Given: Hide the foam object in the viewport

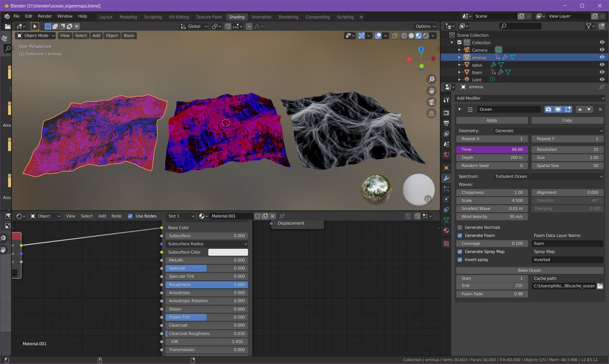Looking at the screenshot, I should pos(602,72).
